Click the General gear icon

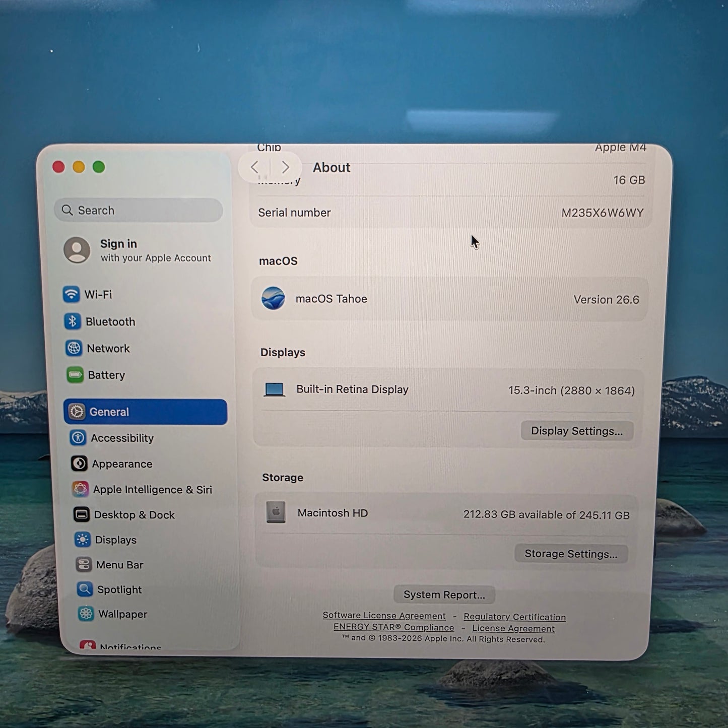(77, 412)
